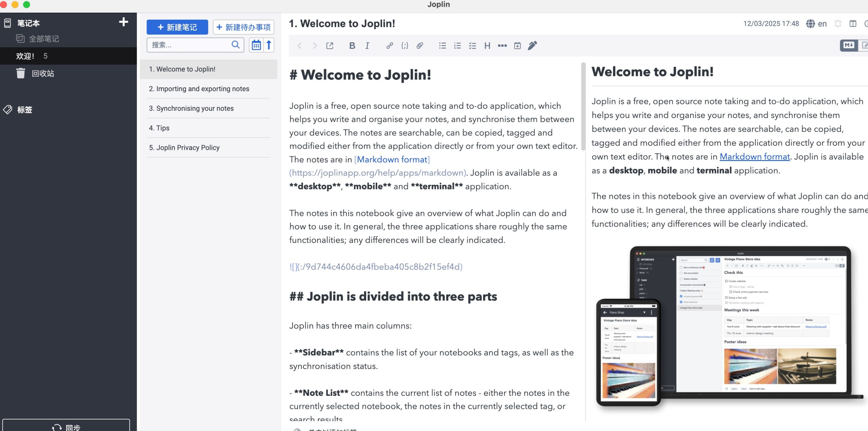Open note 3. Synchronising your notes
Viewport: 868px width, 431px height.
point(209,108)
